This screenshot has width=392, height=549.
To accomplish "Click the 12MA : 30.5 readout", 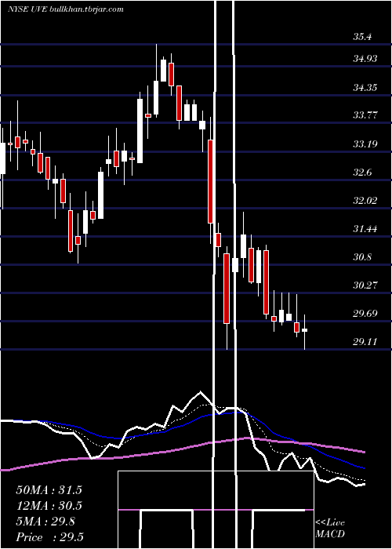I will pyautogui.click(x=49, y=506).
